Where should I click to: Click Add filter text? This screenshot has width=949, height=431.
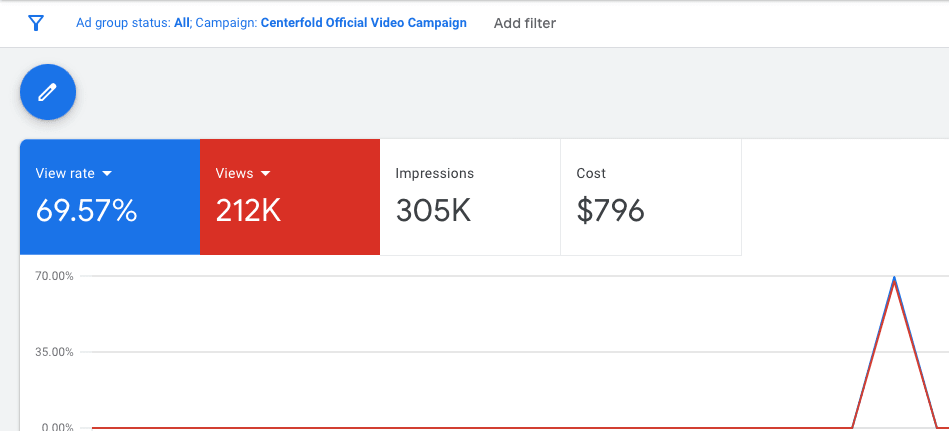pyautogui.click(x=525, y=24)
